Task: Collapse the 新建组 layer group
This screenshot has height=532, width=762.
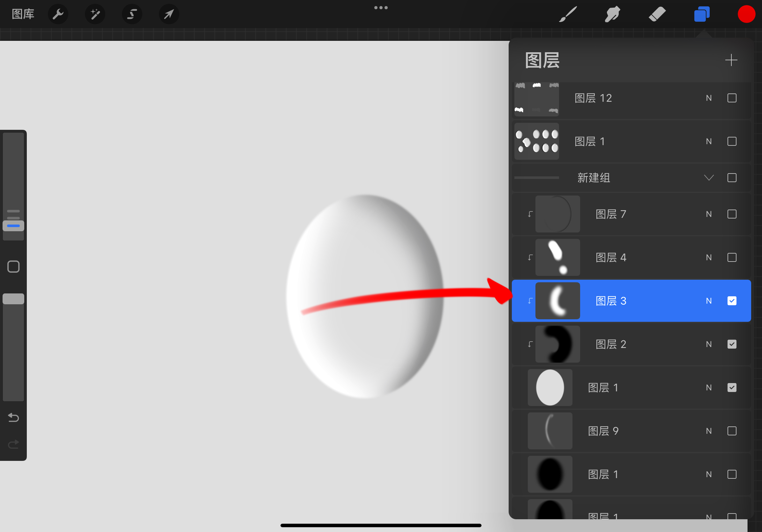Action: tap(709, 178)
